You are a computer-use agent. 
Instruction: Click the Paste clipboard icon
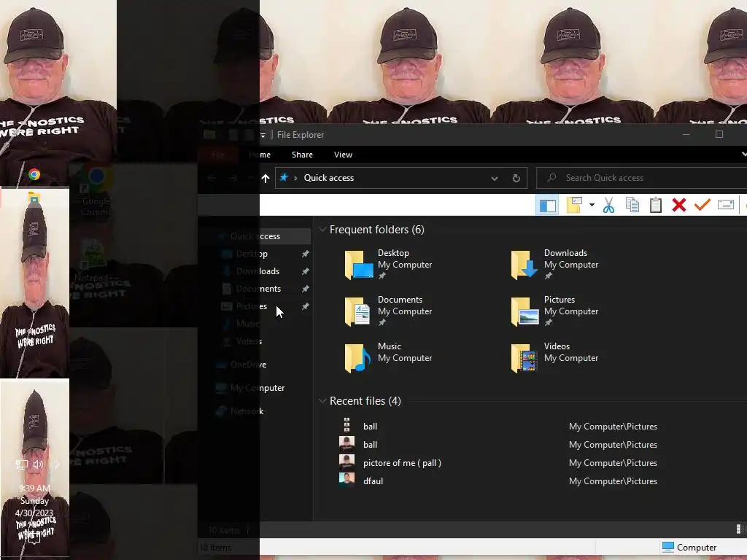click(656, 205)
